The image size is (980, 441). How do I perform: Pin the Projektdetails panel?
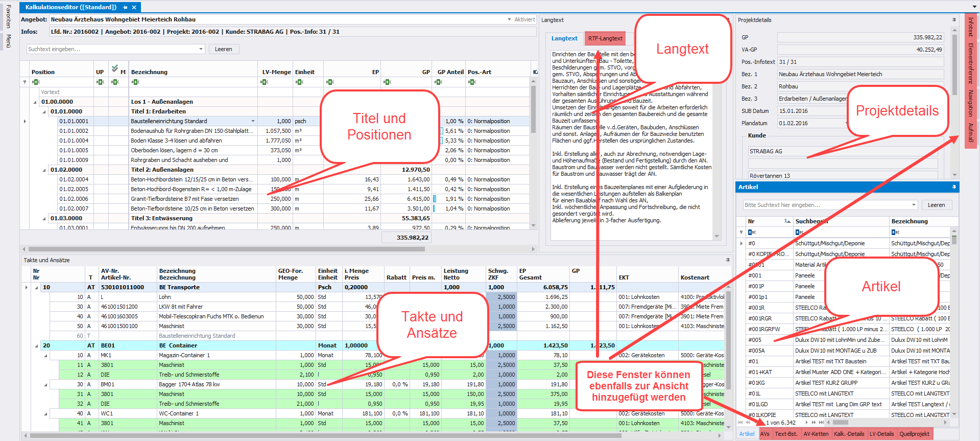953,20
